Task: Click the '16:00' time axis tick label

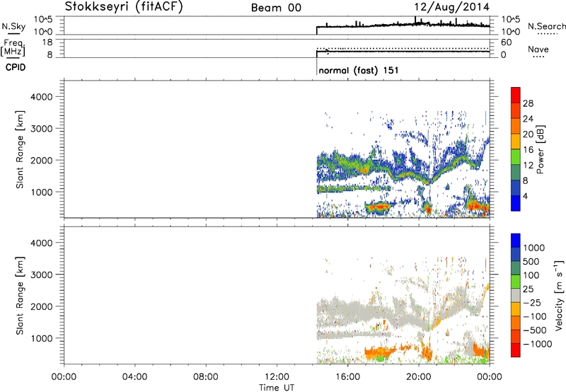Action: (347, 377)
